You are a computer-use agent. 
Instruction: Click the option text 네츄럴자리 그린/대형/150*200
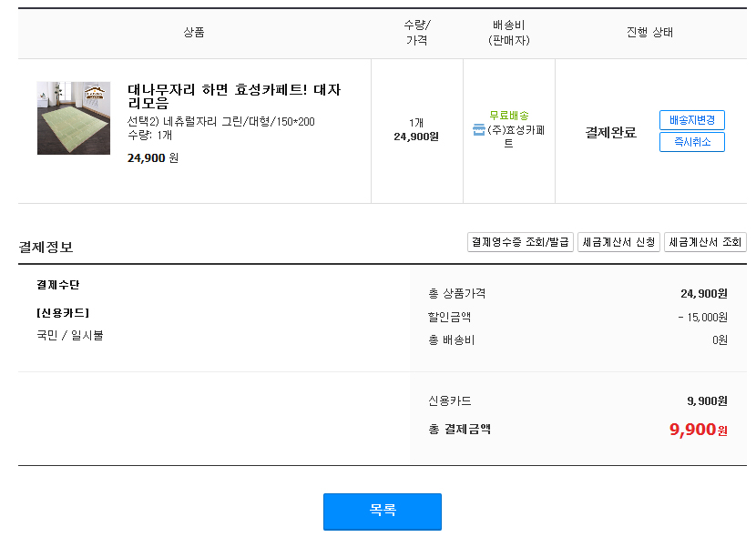click(220, 122)
